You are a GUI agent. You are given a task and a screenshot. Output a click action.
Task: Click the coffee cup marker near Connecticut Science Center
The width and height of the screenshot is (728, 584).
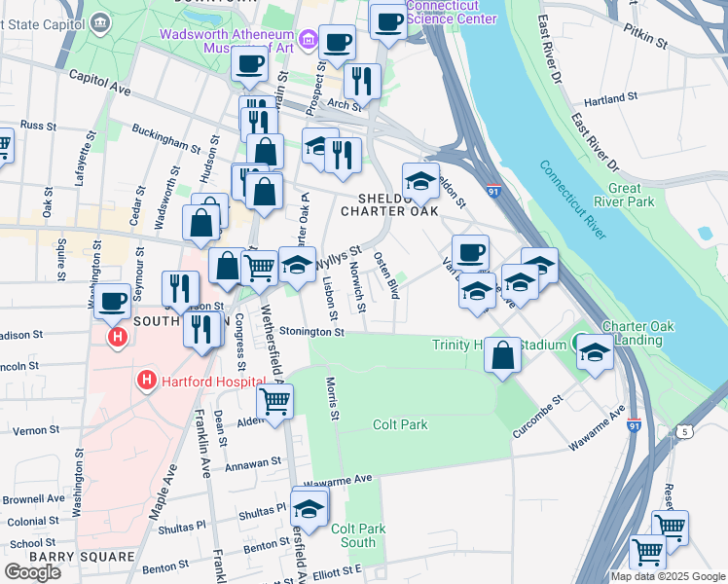click(388, 24)
